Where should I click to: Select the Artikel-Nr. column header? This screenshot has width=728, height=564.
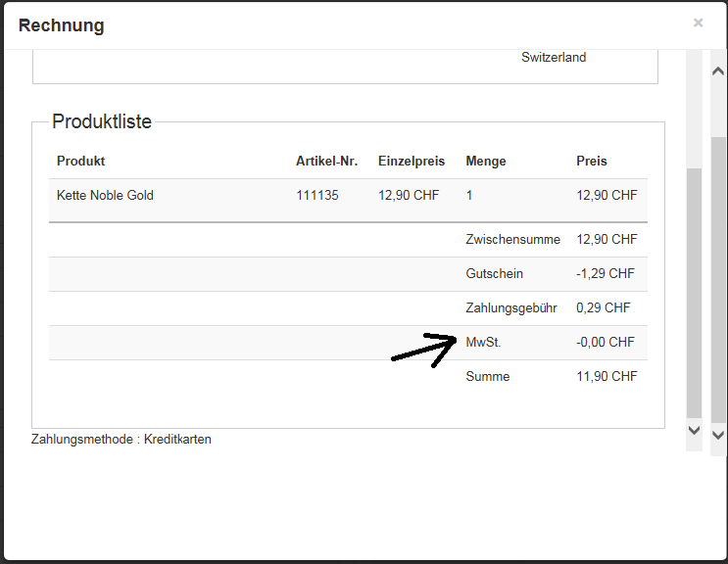(x=326, y=162)
